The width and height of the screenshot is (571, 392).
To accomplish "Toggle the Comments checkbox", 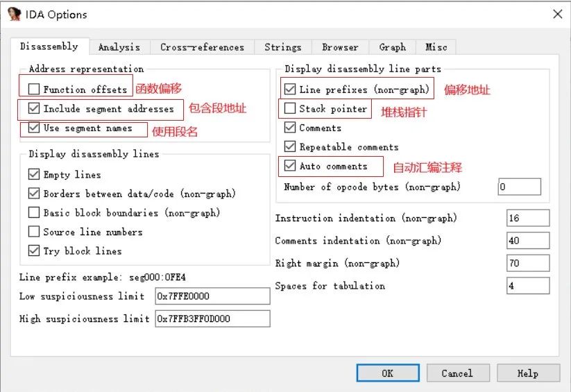I will (x=290, y=128).
